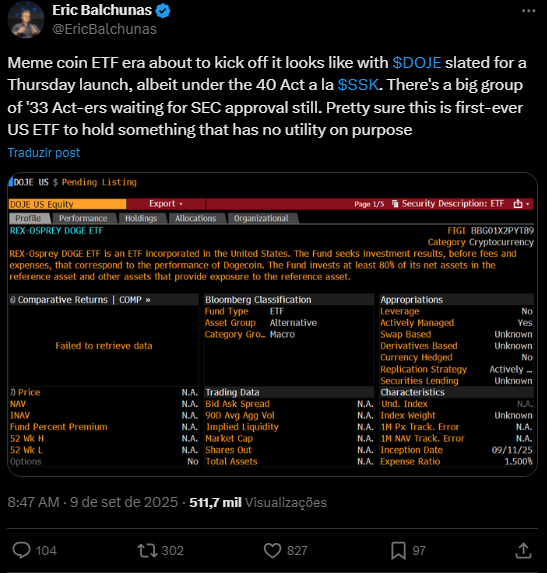This screenshot has width=547, height=573.
Task: Click the DOJE US Equity input field
Action: click(x=68, y=204)
